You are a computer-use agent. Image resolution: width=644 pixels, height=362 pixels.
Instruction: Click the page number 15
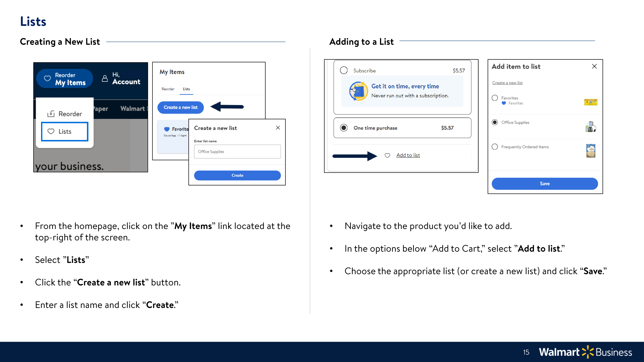[x=526, y=352]
